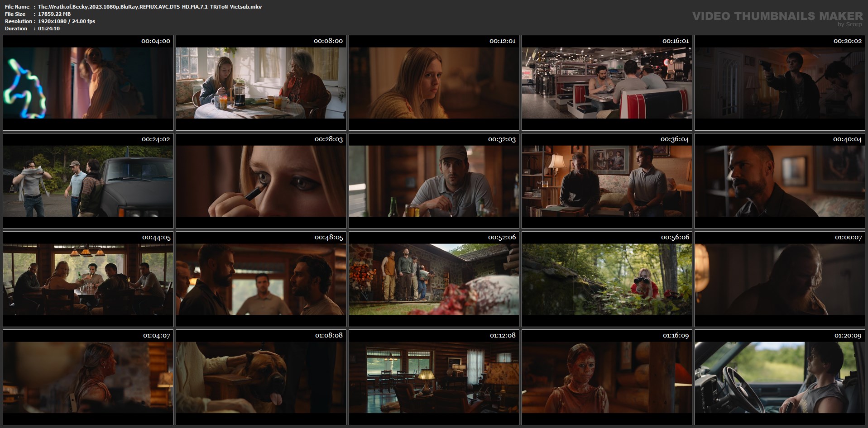Viewport: 868px width, 428px height.
Task: Pick the couch scene thumbnail at 00:36:04
Action: (607, 181)
